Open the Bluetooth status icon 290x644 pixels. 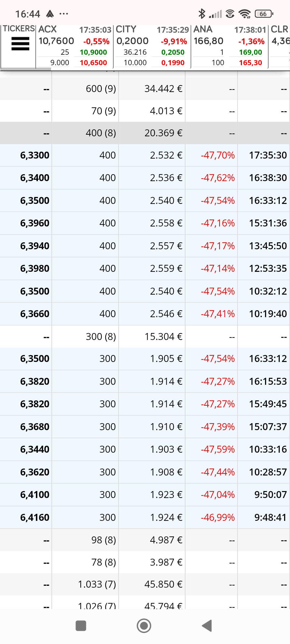click(x=202, y=14)
